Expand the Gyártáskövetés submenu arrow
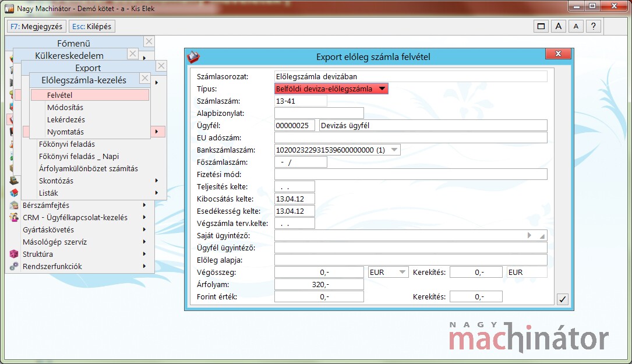632x364 pixels. coord(144,229)
